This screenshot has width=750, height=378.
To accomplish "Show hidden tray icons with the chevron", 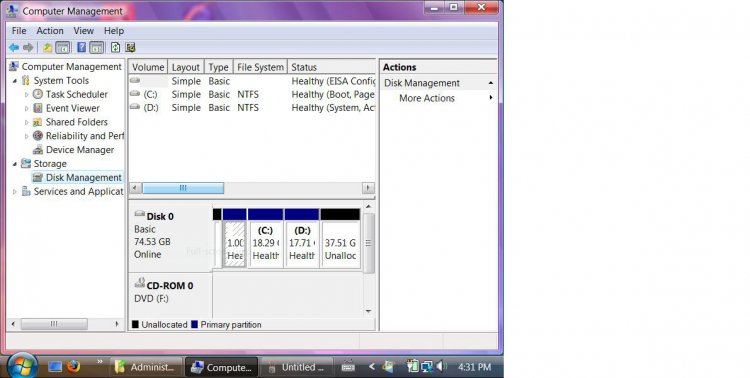I will pyautogui.click(x=372, y=367).
